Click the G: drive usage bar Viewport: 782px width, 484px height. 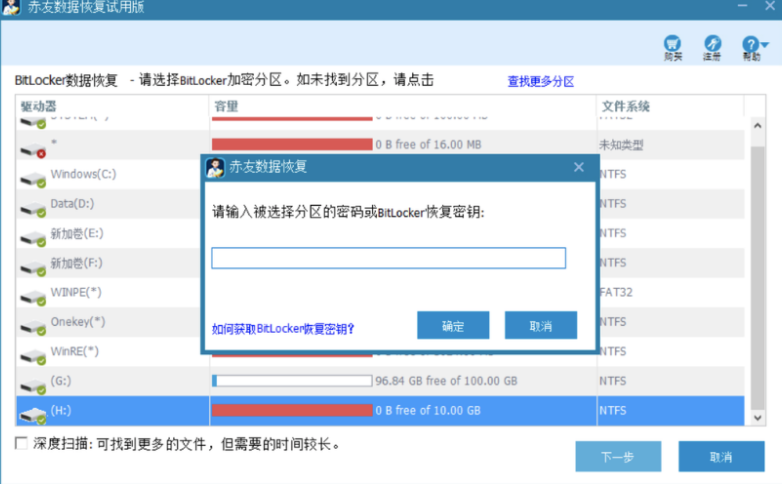tap(292, 381)
